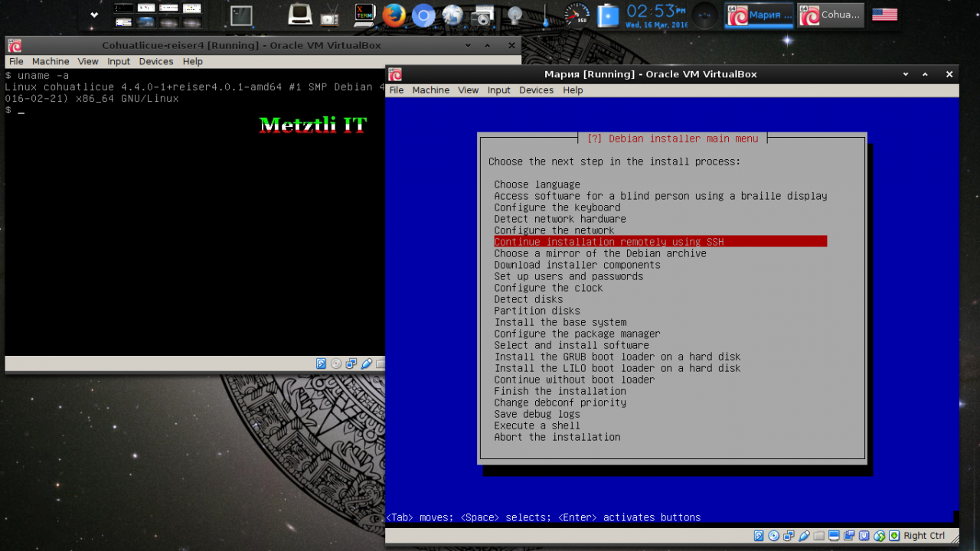
Task: Click USB icon in Cohuatlicue window status bar
Action: tap(367, 364)
